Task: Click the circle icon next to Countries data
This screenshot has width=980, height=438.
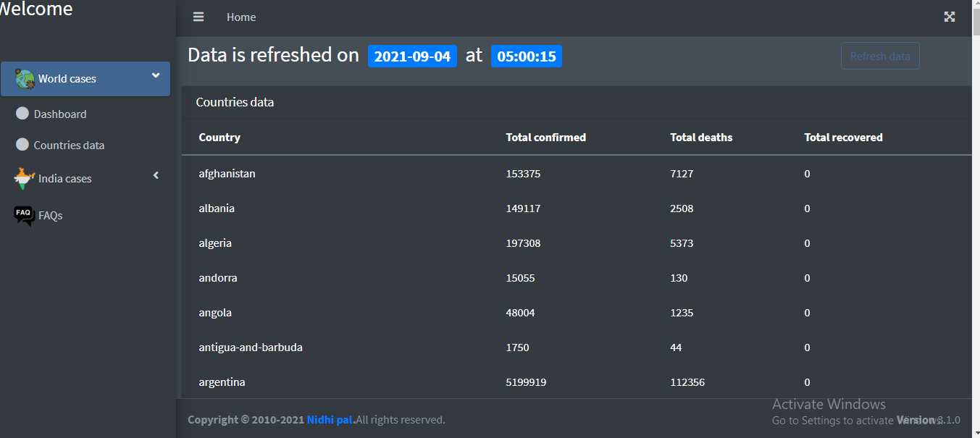Action: [x=22, y=145]
